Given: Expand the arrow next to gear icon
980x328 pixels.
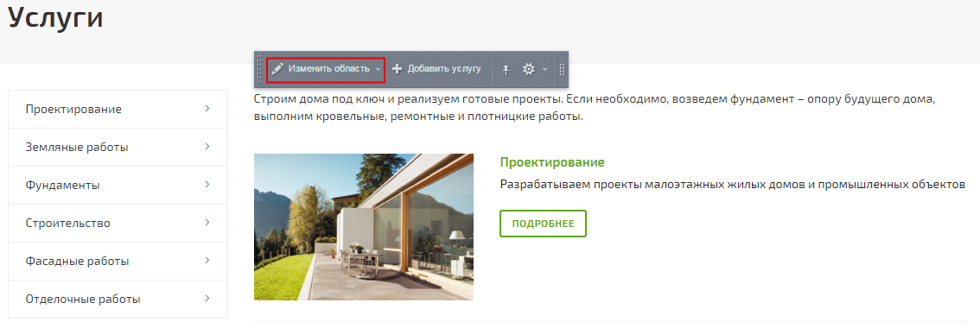Looking at the screenshot, I should point(545,69).
